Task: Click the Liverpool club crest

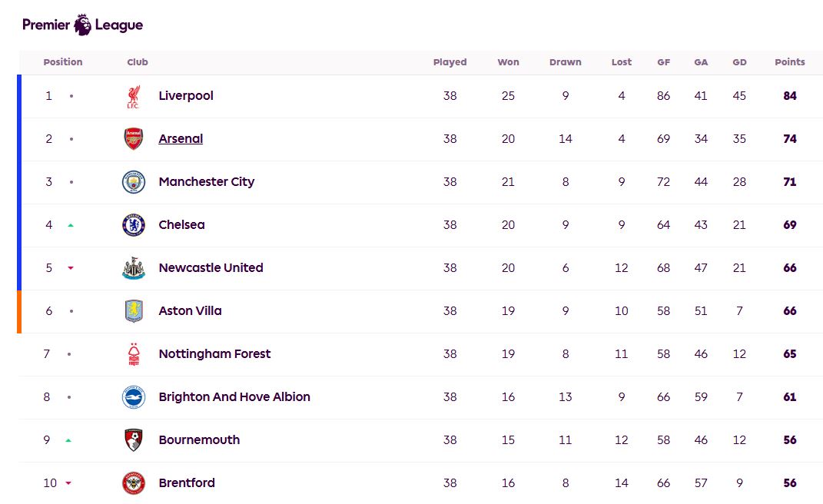Action: [x=133, y=96]
